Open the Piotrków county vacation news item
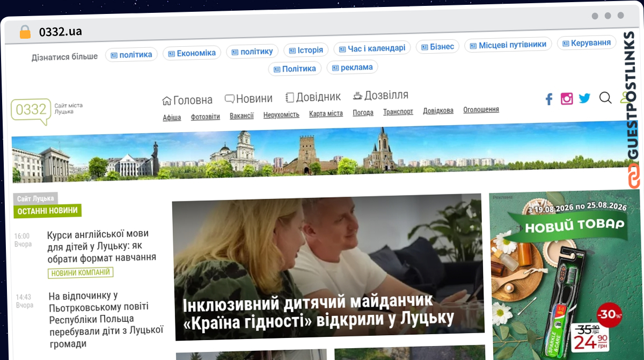 tap(106, 320)
